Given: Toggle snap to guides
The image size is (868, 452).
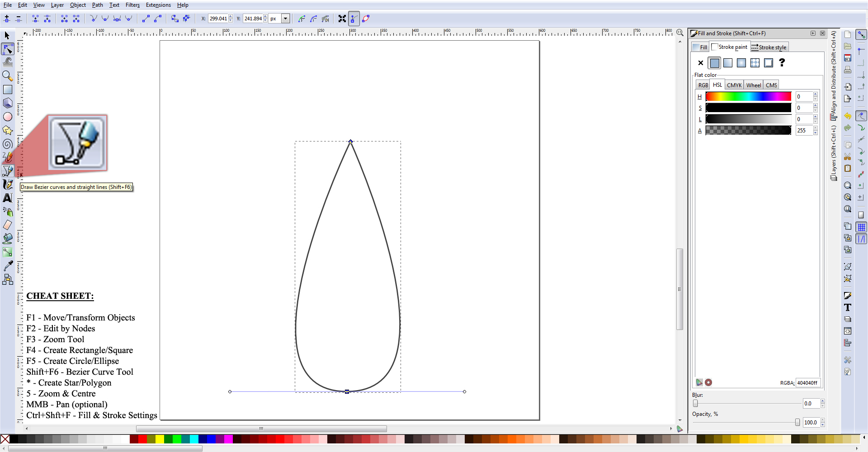Looking at the screenshot, I should [x=862, y=239].
